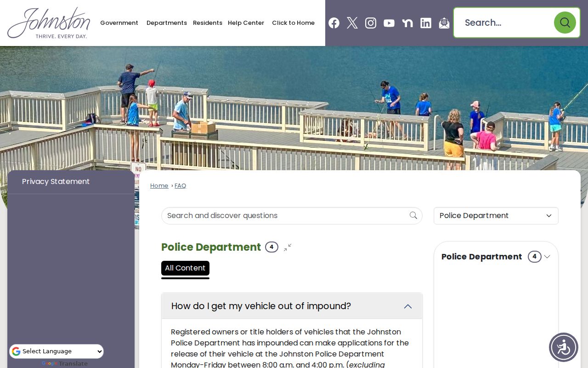588x368 pixels.
Task: Open the Click to Home menu
Action: point(293,23)
